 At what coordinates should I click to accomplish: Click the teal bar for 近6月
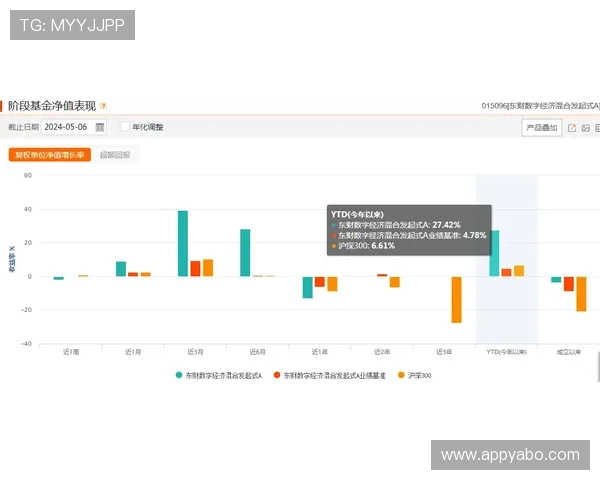(x=245, y=253)
